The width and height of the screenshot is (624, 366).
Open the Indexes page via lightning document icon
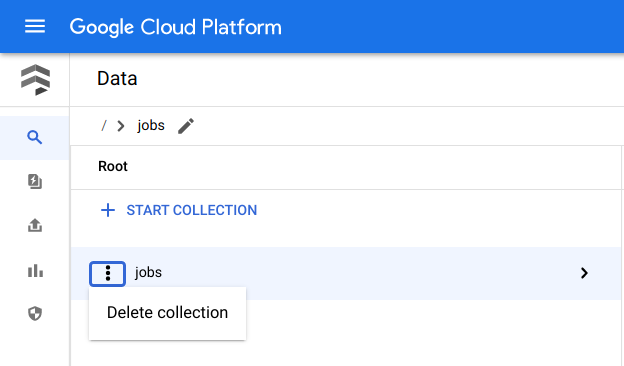tap(35, 181)
